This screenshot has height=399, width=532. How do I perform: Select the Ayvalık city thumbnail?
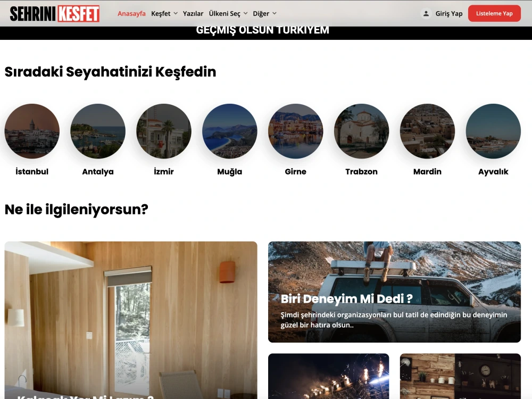(493, 131)
